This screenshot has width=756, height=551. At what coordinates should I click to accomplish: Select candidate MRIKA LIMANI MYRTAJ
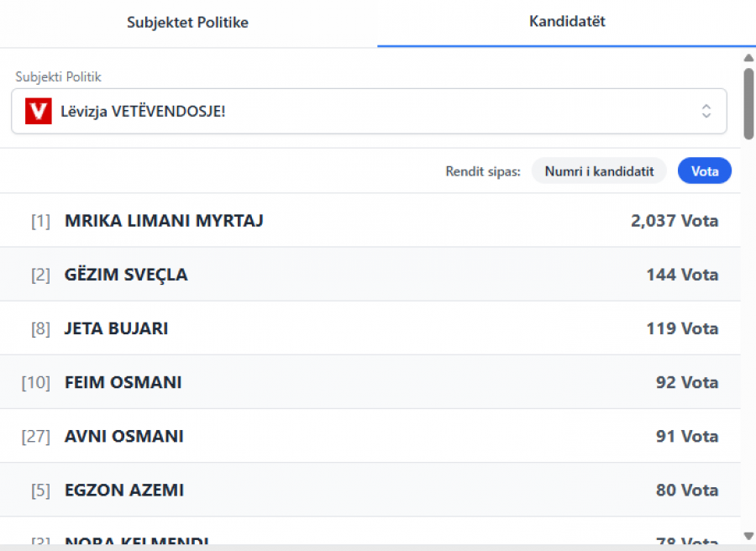click(x=164, y=221)
